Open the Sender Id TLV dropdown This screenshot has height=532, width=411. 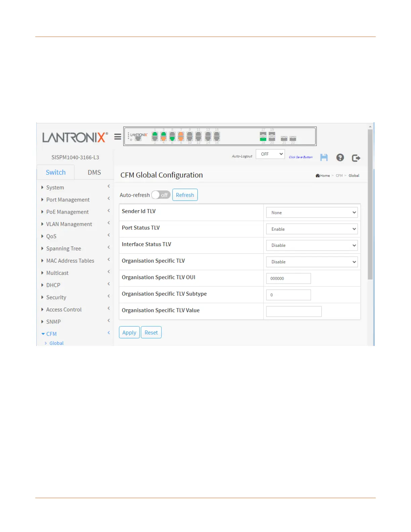click(x=312, y=213)
